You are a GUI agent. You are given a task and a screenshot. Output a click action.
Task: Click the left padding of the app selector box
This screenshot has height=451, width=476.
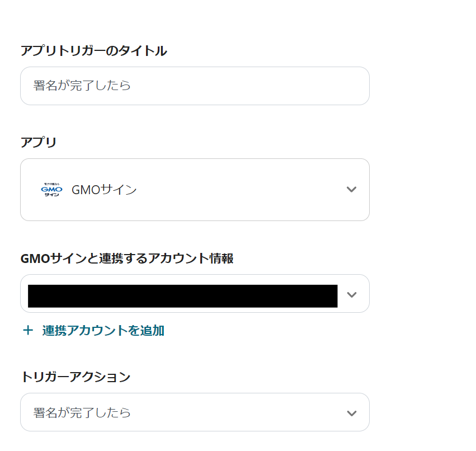(x=29, y=190)
